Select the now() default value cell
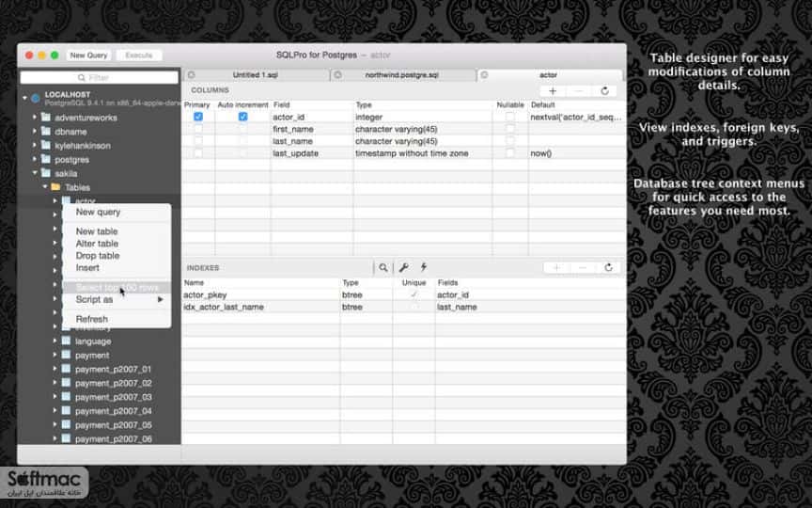Viewport: 812px width, 508px height. 577,153
